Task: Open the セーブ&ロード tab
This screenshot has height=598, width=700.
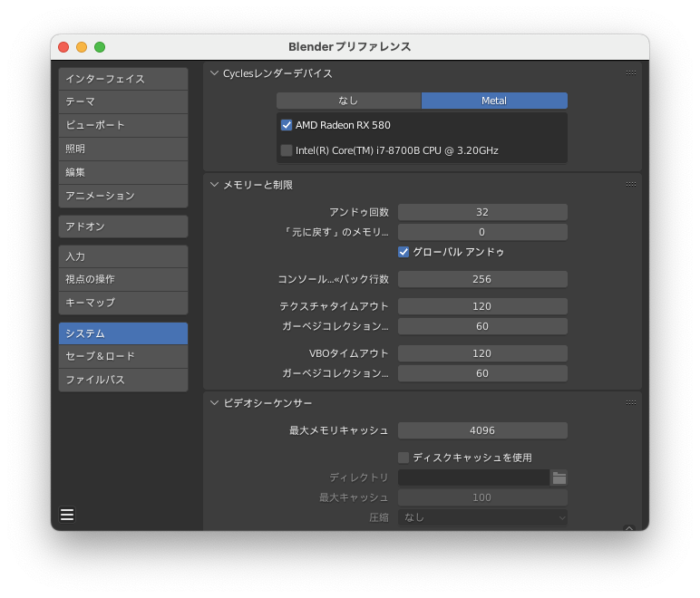Action: click(123, 356)
